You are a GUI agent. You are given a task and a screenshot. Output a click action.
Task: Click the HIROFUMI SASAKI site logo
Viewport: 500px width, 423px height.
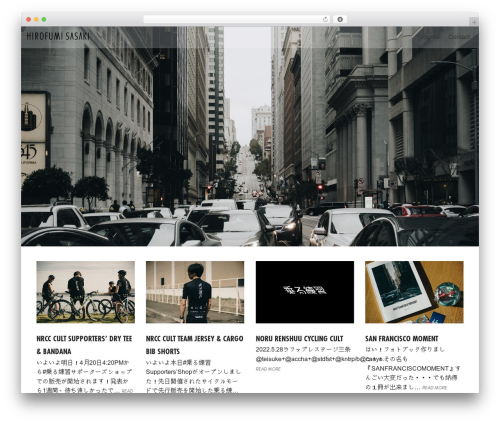[58, 36]
